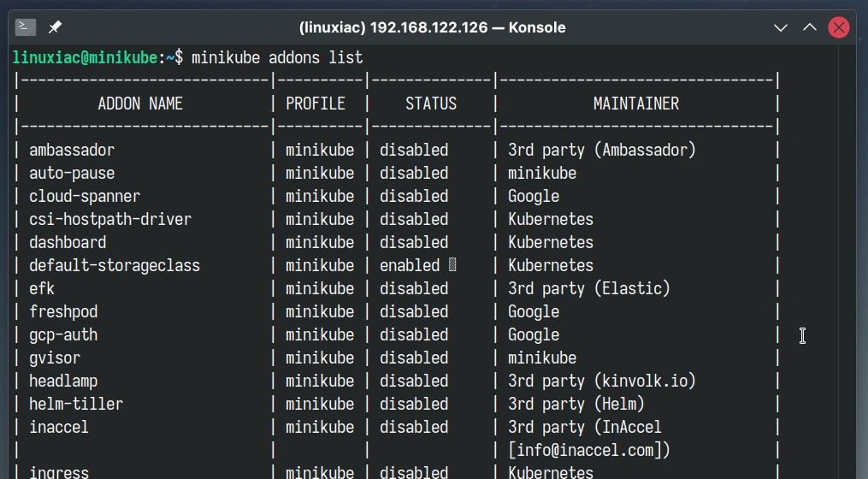Click '3rd party (Elastic)' maintainer text

[x=589, y=288]
